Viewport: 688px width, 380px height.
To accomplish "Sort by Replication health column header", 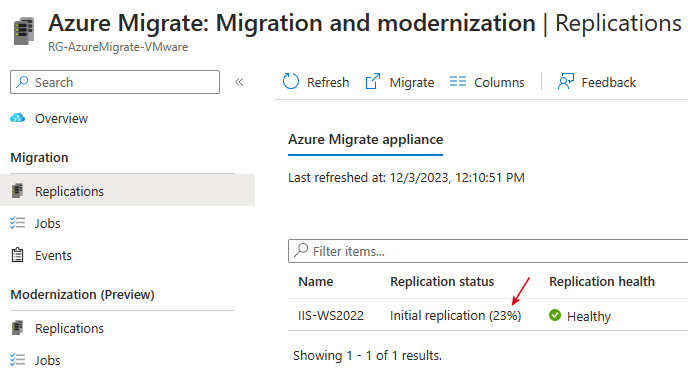I will click(x=602, y=282).
